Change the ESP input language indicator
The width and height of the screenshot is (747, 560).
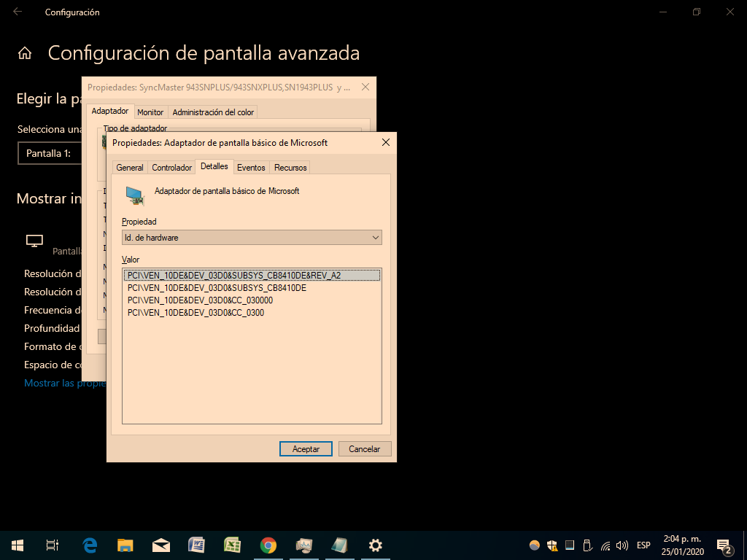click(643, 545)
